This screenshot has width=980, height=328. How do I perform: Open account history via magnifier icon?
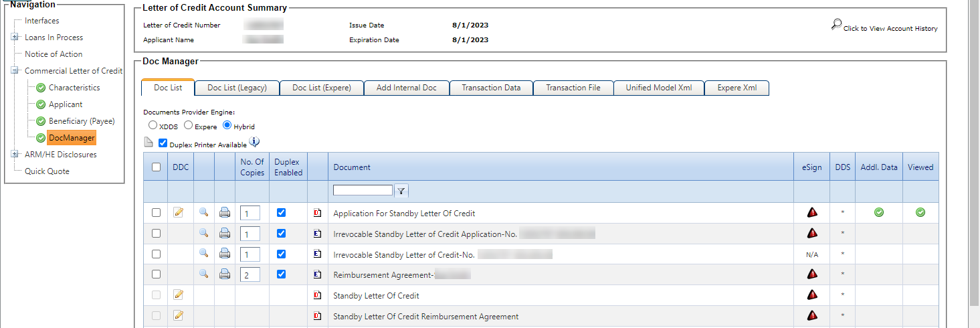[x=836, y=25]
